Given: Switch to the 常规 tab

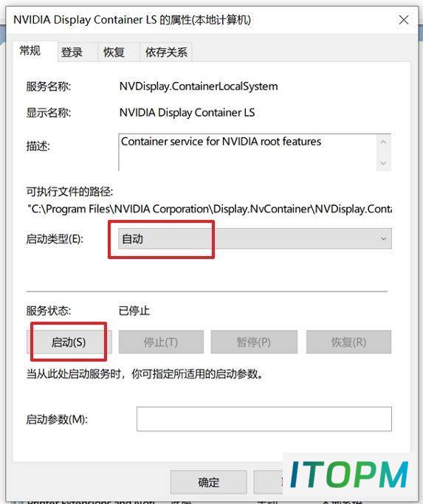Looking at the screenshot, I should 30,51.
